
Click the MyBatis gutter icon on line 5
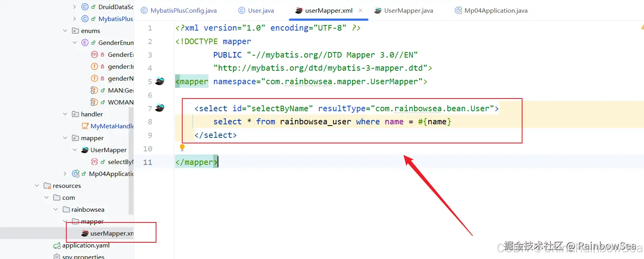[x=160, y=81]
